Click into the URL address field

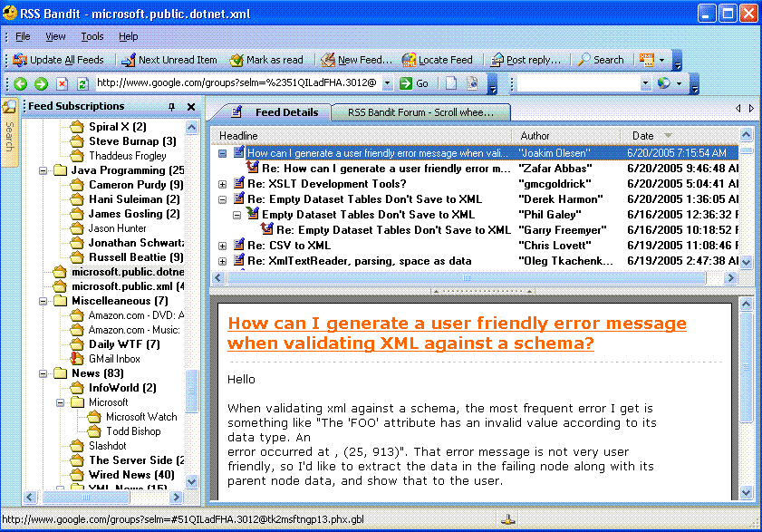(238, 83)
